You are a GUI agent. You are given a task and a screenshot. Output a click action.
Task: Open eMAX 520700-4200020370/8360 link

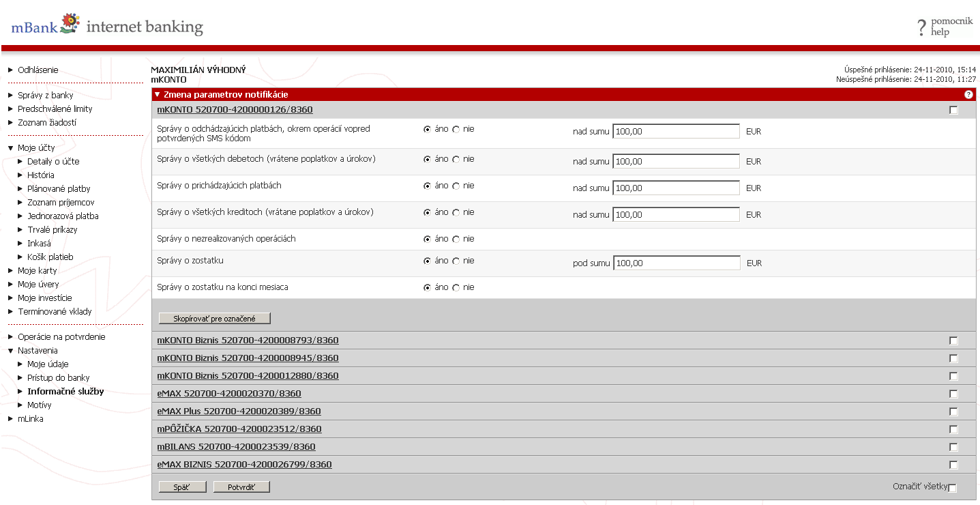[229, 393]
